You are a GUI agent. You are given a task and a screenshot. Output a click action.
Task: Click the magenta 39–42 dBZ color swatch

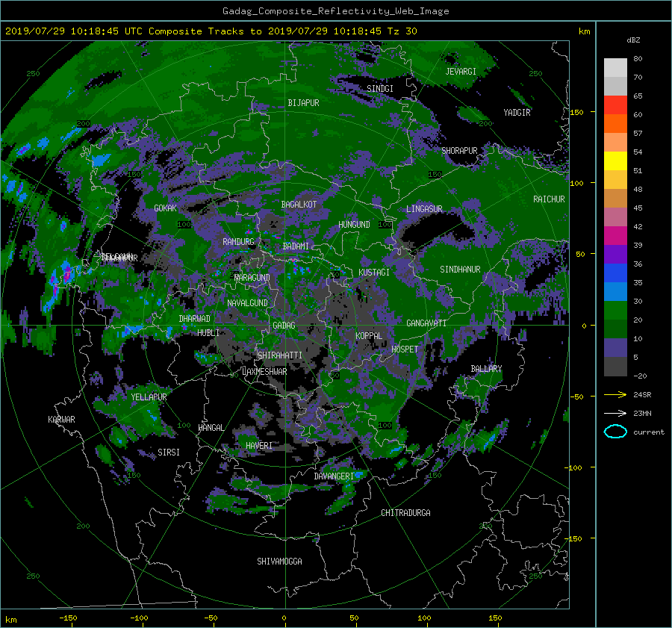point(615,235)
